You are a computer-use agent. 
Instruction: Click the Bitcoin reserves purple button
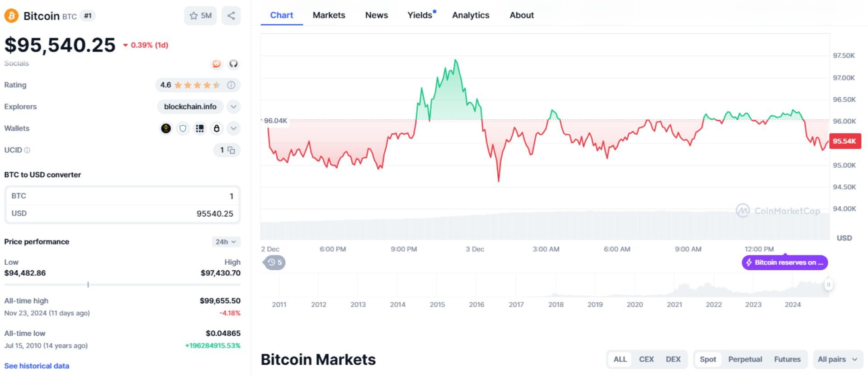(x=784, y=263)
